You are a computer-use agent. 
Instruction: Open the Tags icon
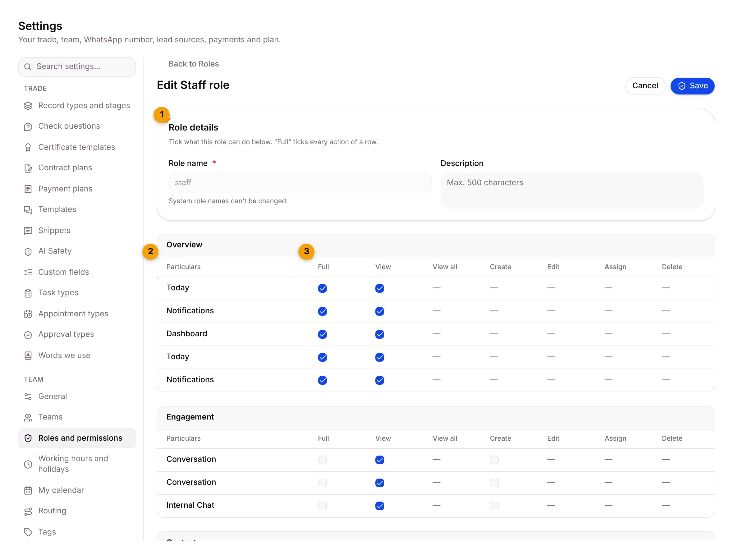(28, 532)
